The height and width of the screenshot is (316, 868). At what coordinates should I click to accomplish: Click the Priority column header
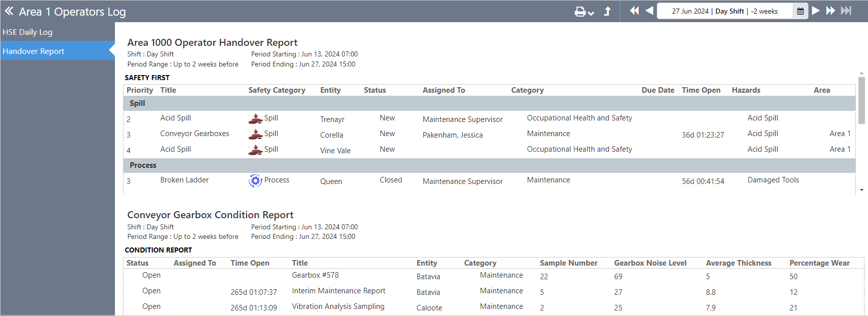tap(140, 90)
